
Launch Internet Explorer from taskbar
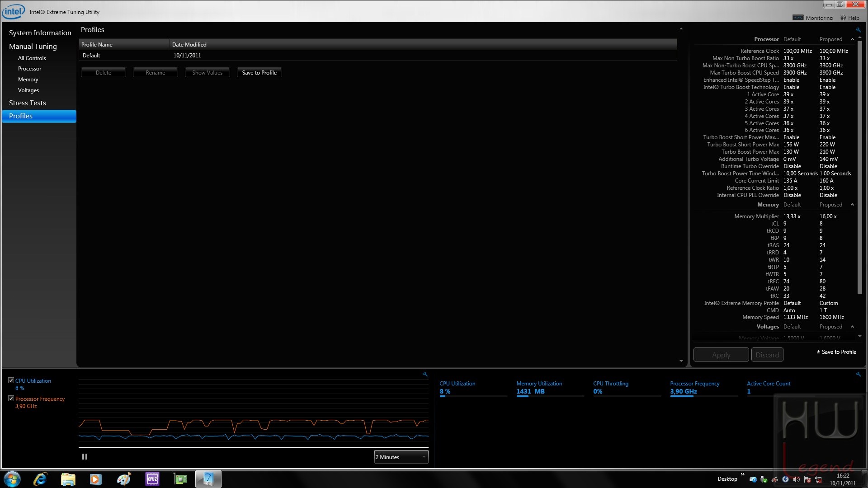coord(40,479)
